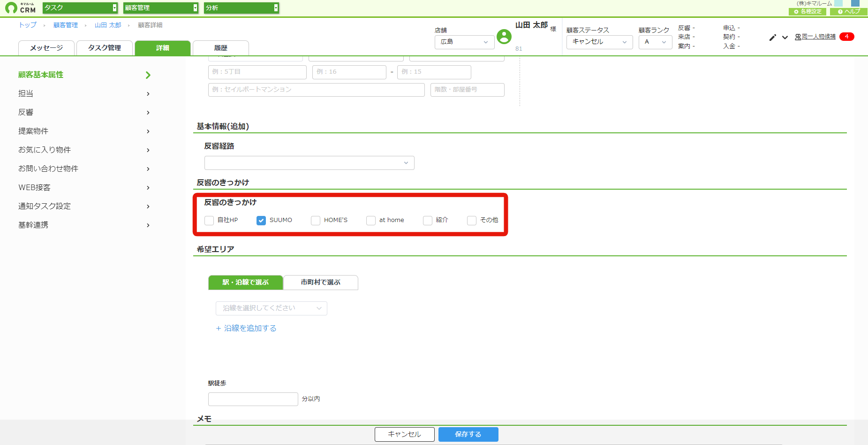868x445 pixels.
Task: Click the キャンセル button
Action: point(405,434)
